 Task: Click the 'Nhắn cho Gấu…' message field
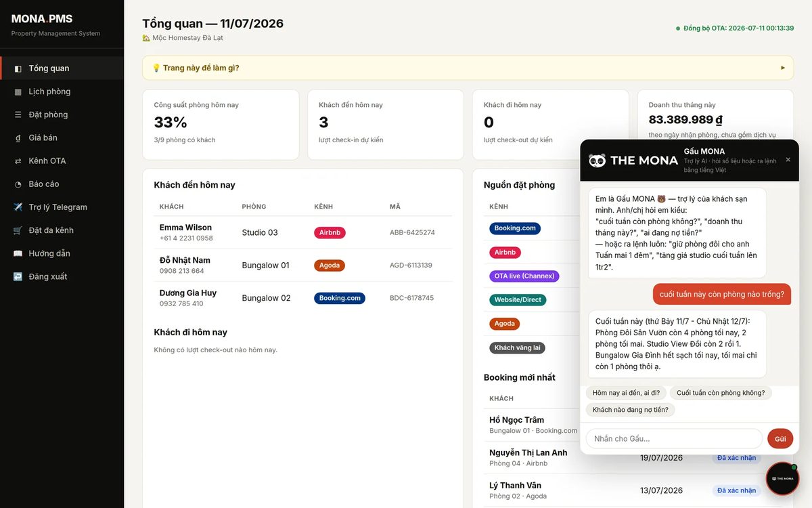(674, 439)
